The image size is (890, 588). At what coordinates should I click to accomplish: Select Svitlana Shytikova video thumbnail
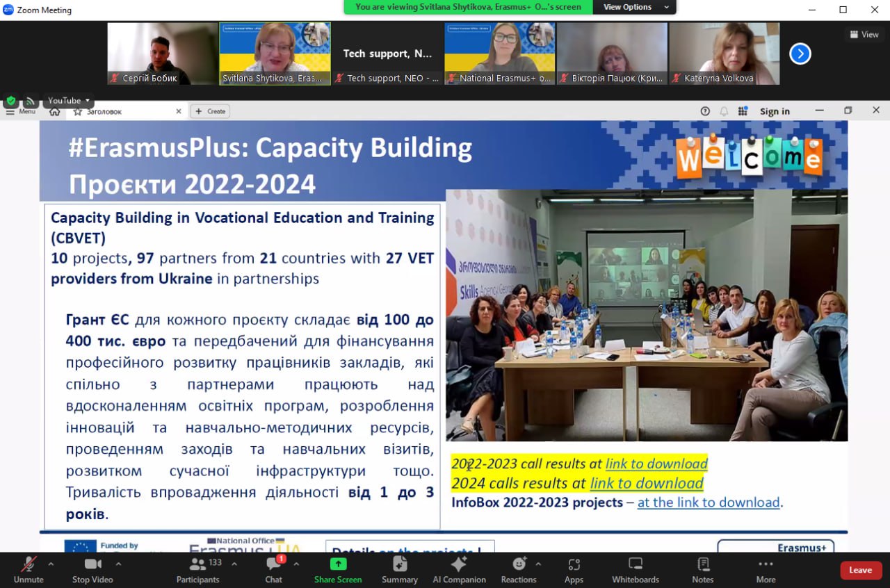275,54
